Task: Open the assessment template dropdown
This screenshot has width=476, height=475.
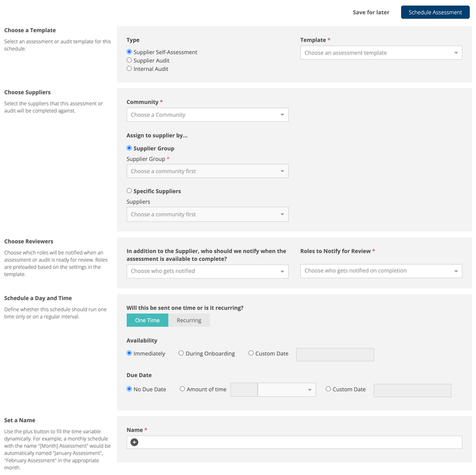Action: pos(381,53)
